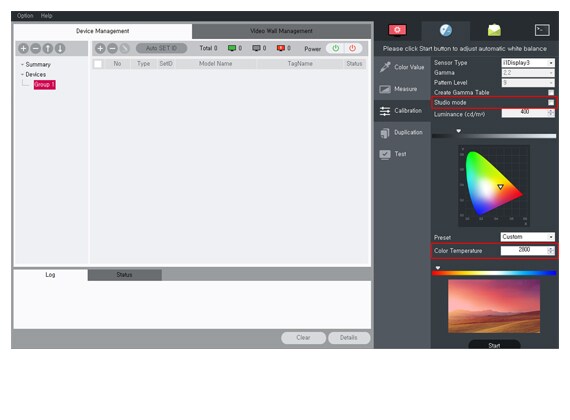
Task: Click the desert preview thumbnail
Action: coord(494,306)
